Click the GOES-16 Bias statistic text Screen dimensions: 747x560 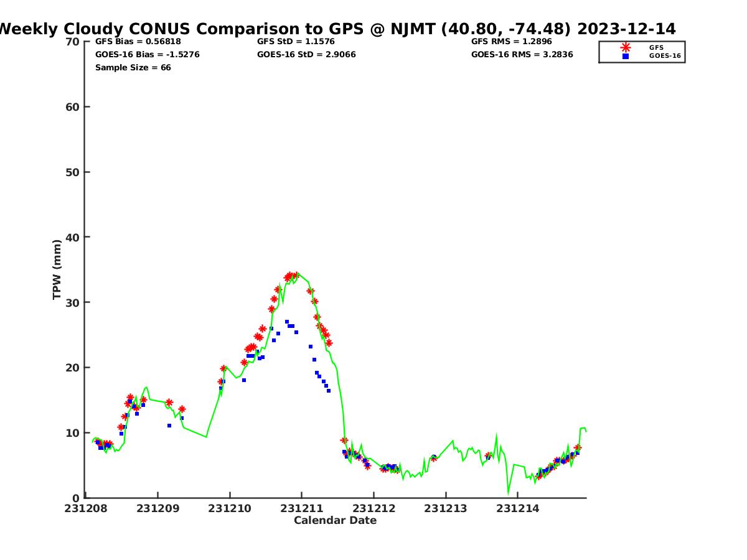tap(147, 55)
